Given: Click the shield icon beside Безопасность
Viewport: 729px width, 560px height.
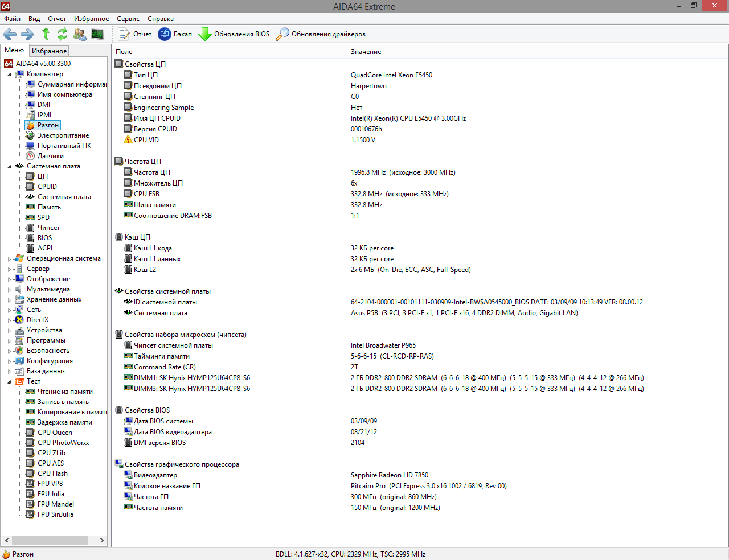Looking at the screenshot, I should pos(19,351).
